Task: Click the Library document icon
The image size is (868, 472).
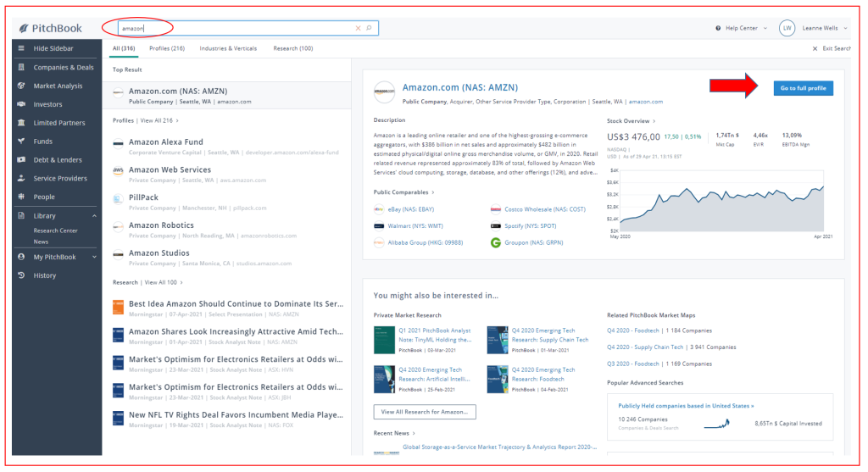Action: click(21, 216)
